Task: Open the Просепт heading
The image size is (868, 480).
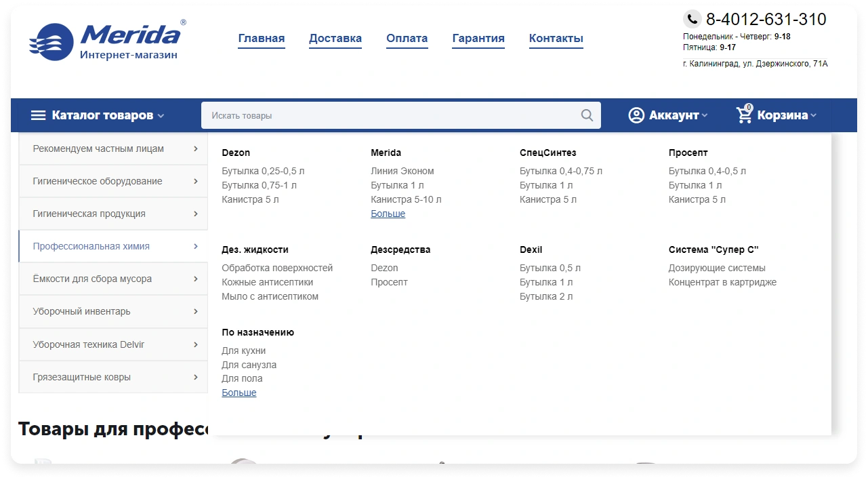Action: tap(688, 153)
